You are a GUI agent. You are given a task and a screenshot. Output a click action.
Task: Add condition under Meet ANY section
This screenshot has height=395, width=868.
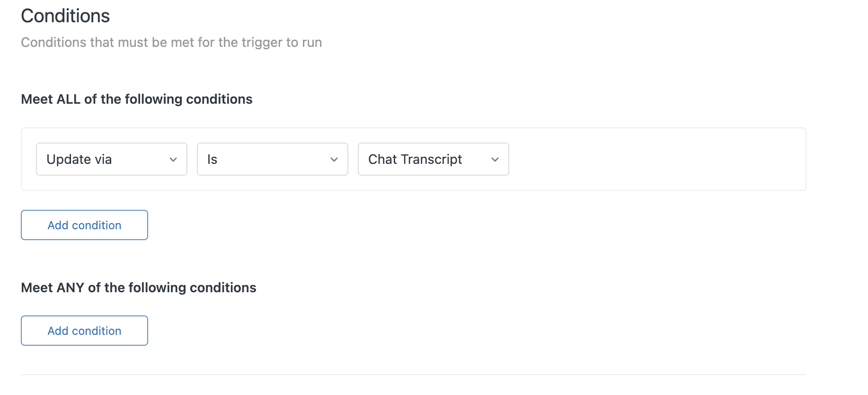(x=84, y=331)
